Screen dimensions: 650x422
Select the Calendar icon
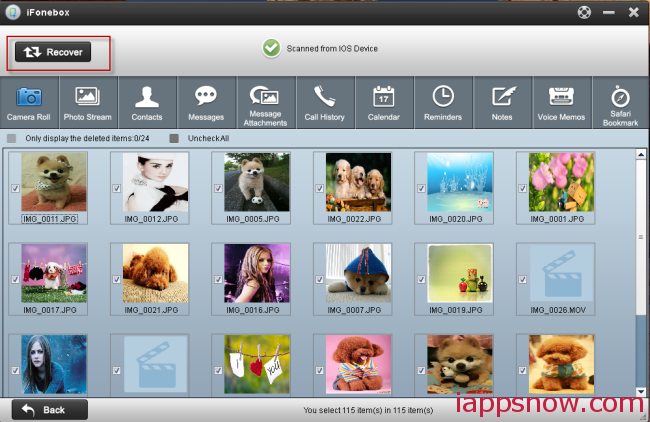click(383, 103)
